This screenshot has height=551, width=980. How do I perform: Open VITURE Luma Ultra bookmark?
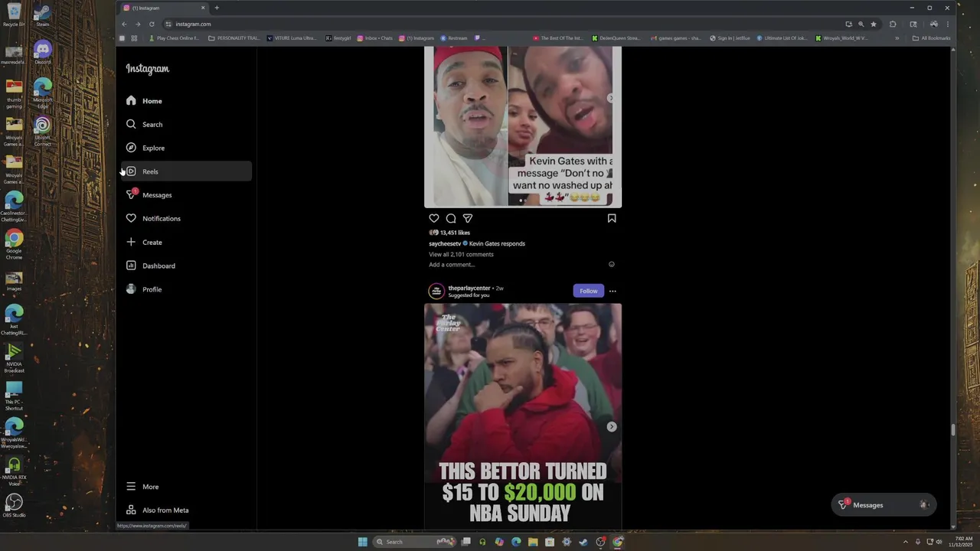(292, 38)
